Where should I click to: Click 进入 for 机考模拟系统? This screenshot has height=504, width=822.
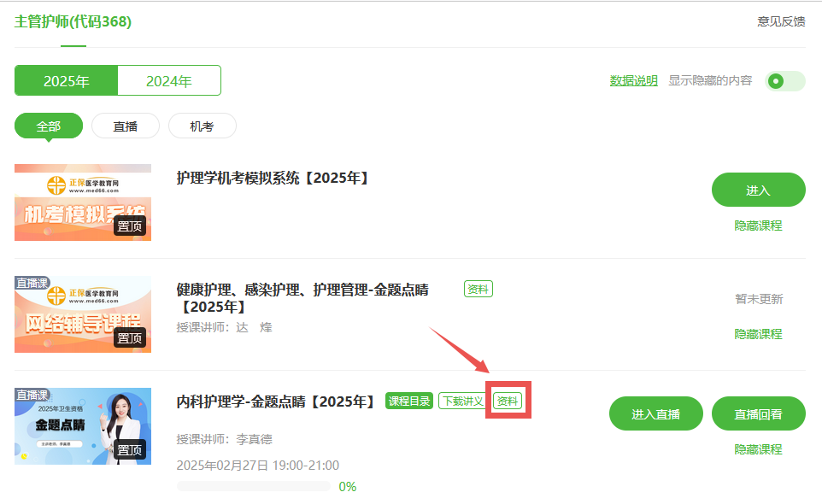pyautogui.click(x=758, y=190)
